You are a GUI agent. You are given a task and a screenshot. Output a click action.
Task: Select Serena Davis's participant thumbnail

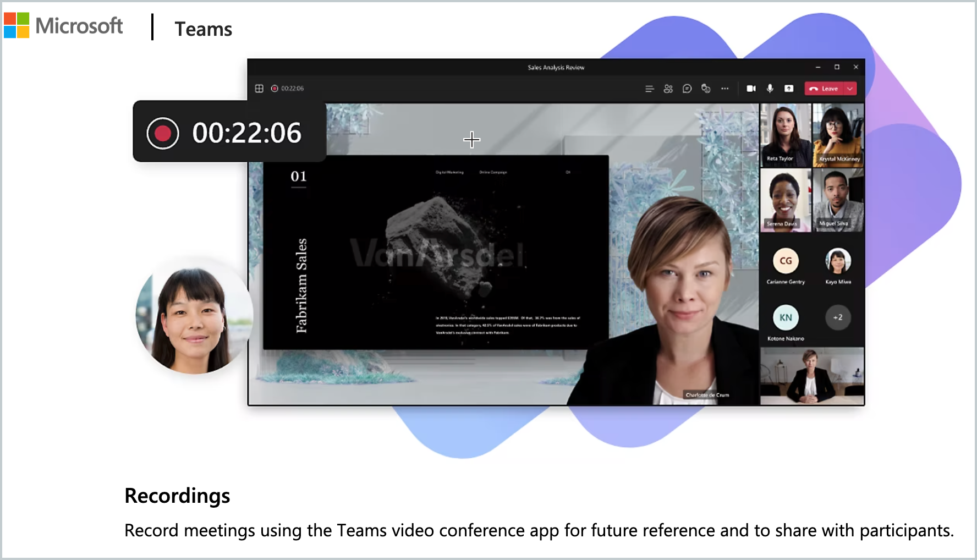point(785,200)
